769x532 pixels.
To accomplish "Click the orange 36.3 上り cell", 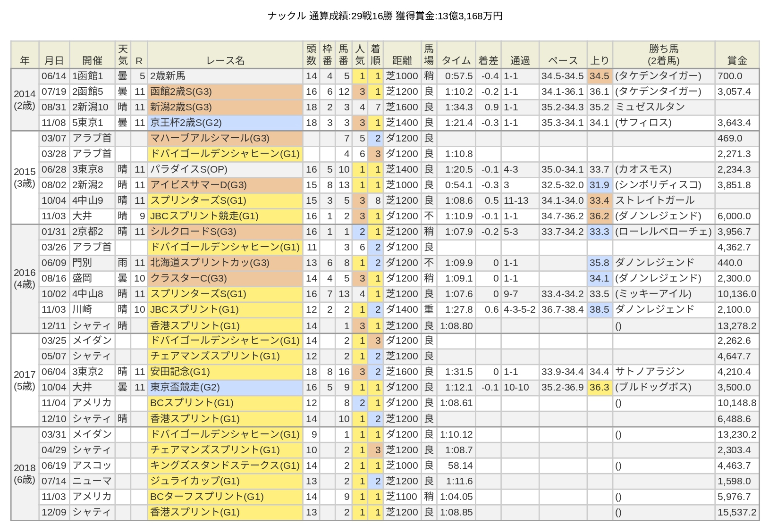I will (x=600, y=387).
